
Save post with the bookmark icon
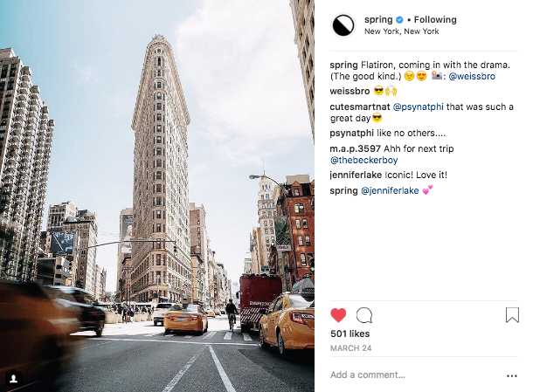click(x=512, y=315)
